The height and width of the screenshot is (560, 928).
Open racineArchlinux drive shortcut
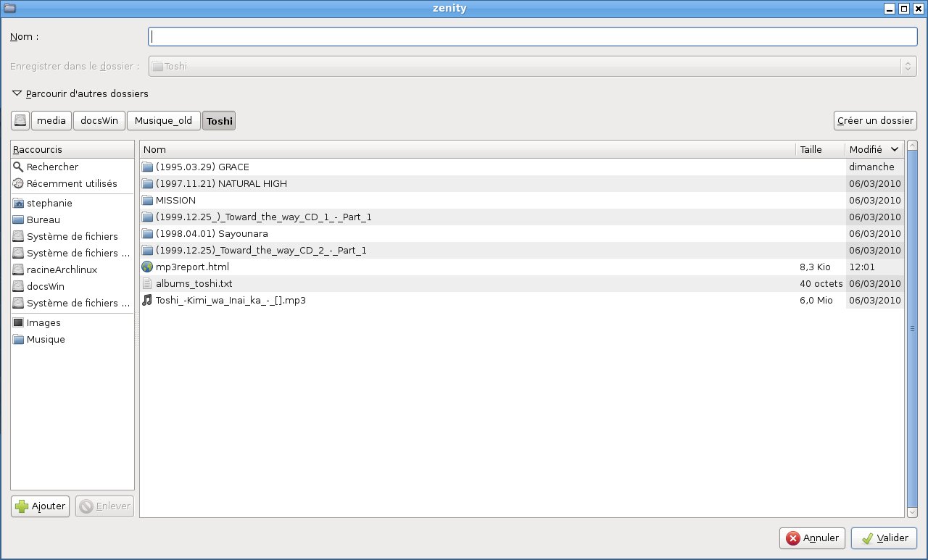point(62,270)
